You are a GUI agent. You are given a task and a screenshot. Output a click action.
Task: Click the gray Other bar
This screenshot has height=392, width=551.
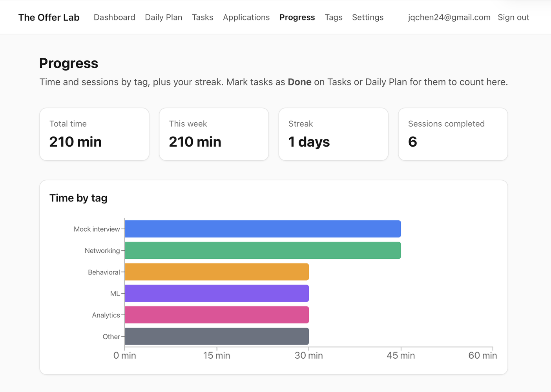click(x=217, y=336)
